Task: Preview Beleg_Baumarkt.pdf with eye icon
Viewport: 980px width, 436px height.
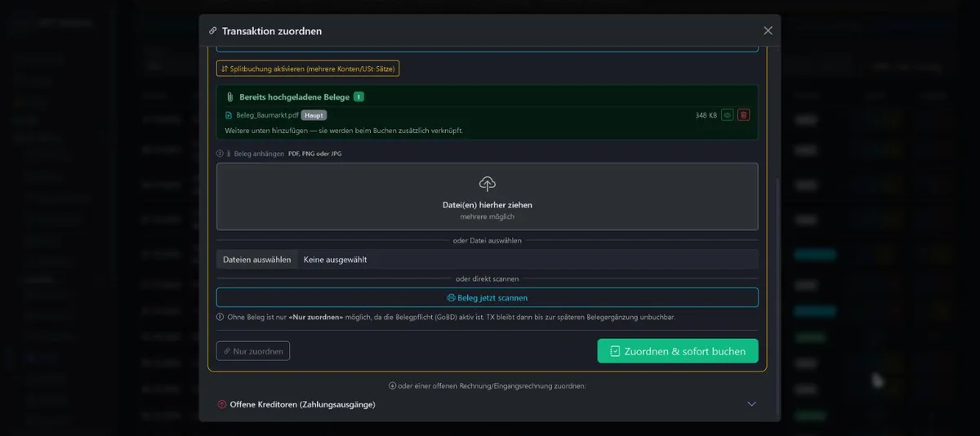Action: [x=727, y=115]
